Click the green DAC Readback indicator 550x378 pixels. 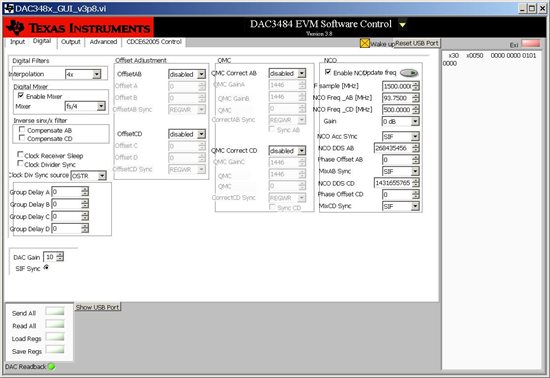click(x=51, y=367)
